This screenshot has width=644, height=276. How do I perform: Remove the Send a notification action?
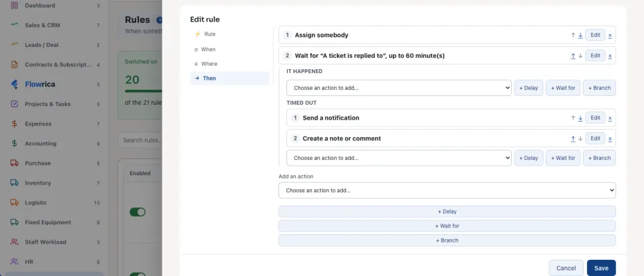610,118
